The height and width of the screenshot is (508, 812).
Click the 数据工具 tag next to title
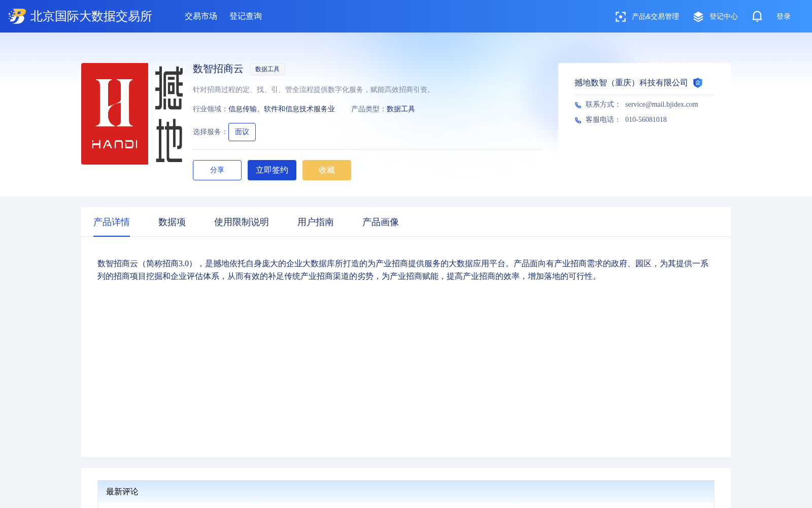[267, 69]
